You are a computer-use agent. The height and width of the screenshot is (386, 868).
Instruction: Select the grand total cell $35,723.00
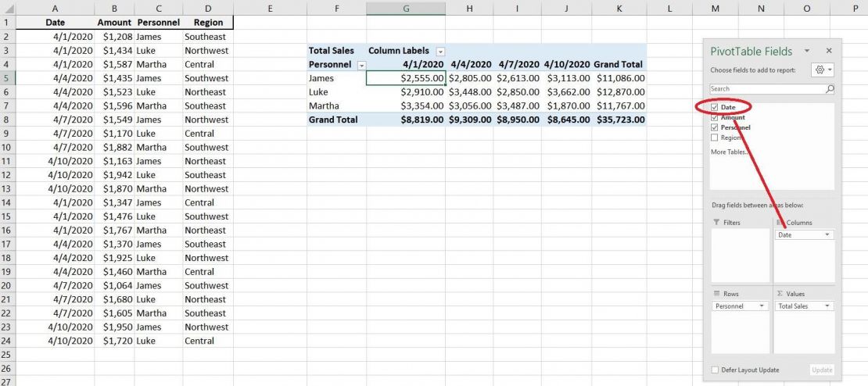coord(619,120)
